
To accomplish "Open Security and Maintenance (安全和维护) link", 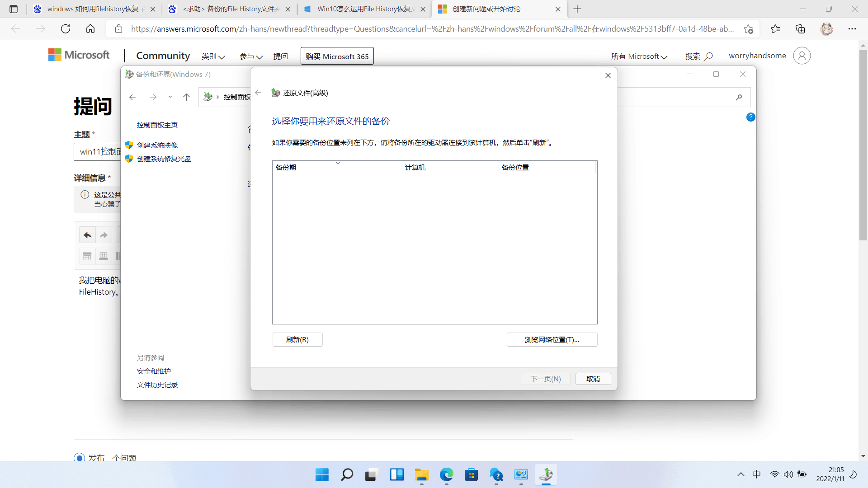I will coord(154,371).
